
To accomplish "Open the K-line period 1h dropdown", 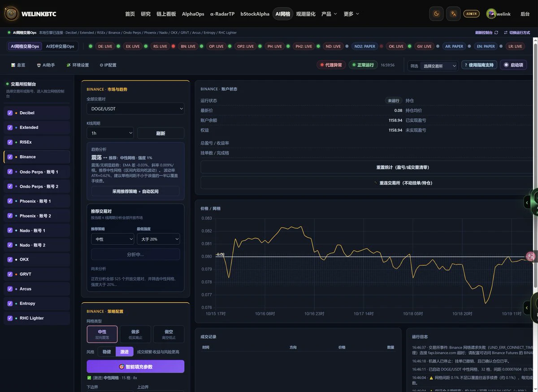I will [110, 133].
